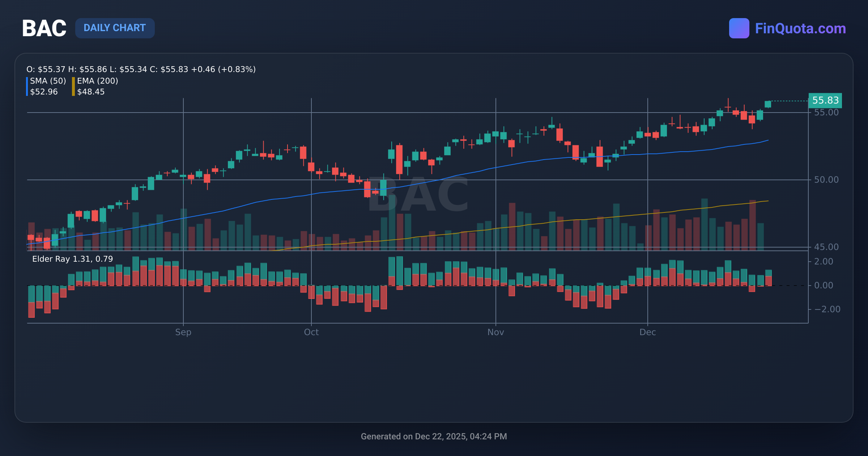
Task: Select the SMA (50) blue legend marker
Action: (x=27, y=86)
